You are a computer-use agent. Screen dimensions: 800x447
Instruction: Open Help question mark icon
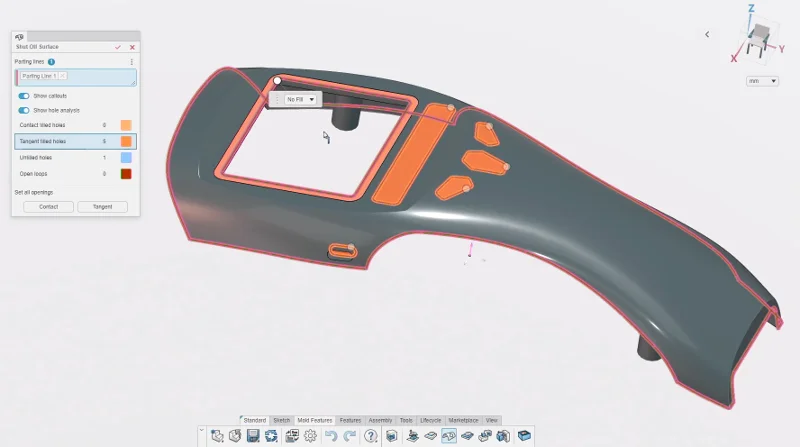point(371,436)
